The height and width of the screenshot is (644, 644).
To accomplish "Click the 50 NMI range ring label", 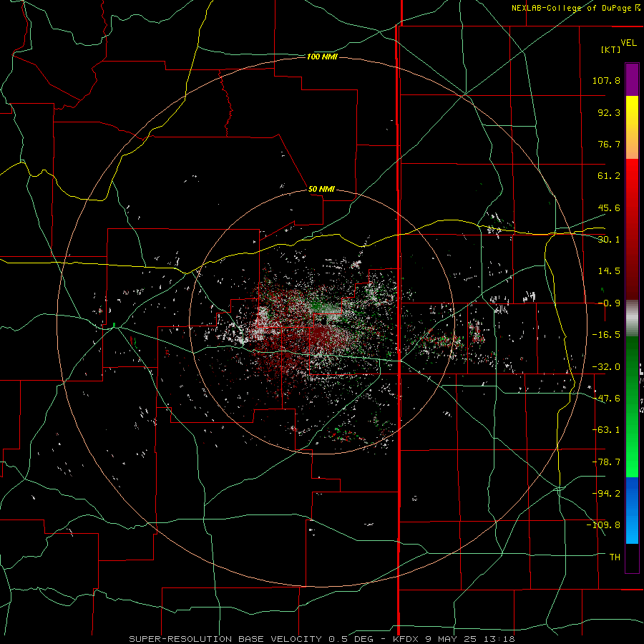I will click(x=321, y=189).
